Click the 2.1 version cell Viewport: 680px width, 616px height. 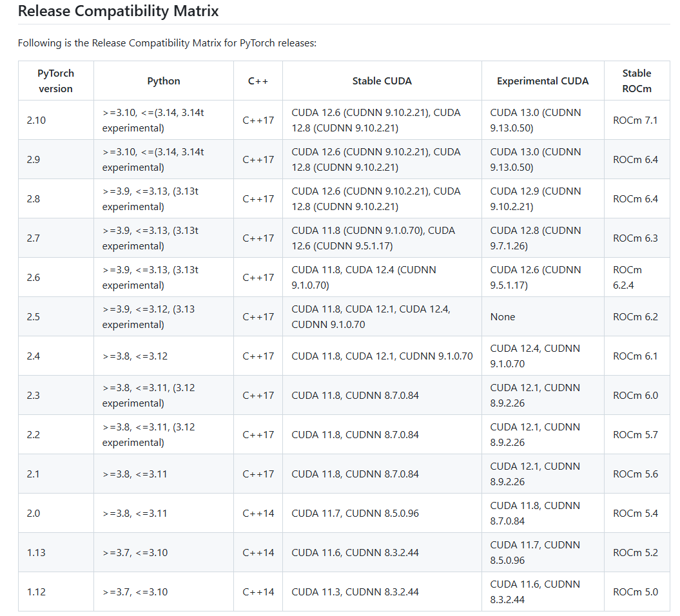pyautogui.click(x=55, y=474)
